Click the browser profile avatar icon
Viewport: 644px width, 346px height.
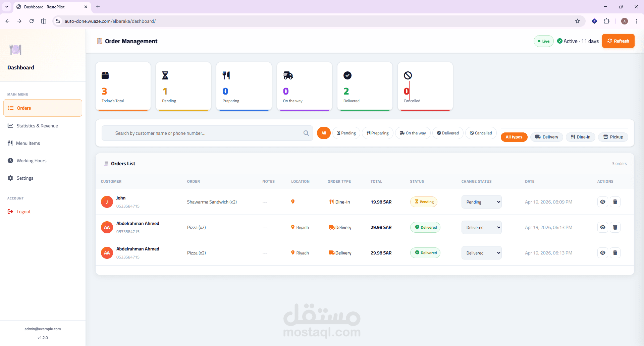click(x=625, y=21)
